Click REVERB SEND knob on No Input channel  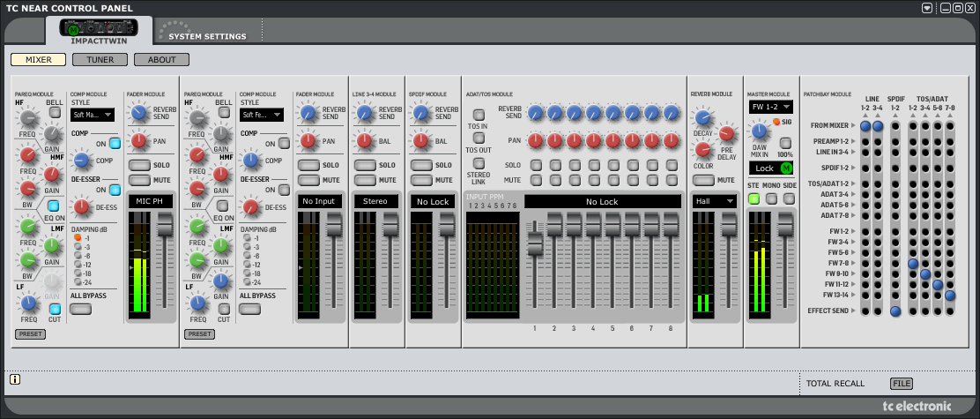coord(308,113)
